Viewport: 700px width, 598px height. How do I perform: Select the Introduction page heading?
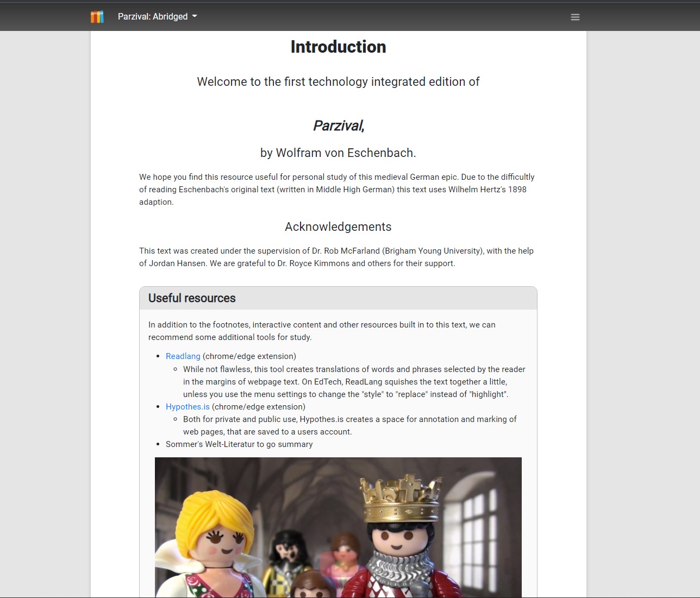(338, 47)
